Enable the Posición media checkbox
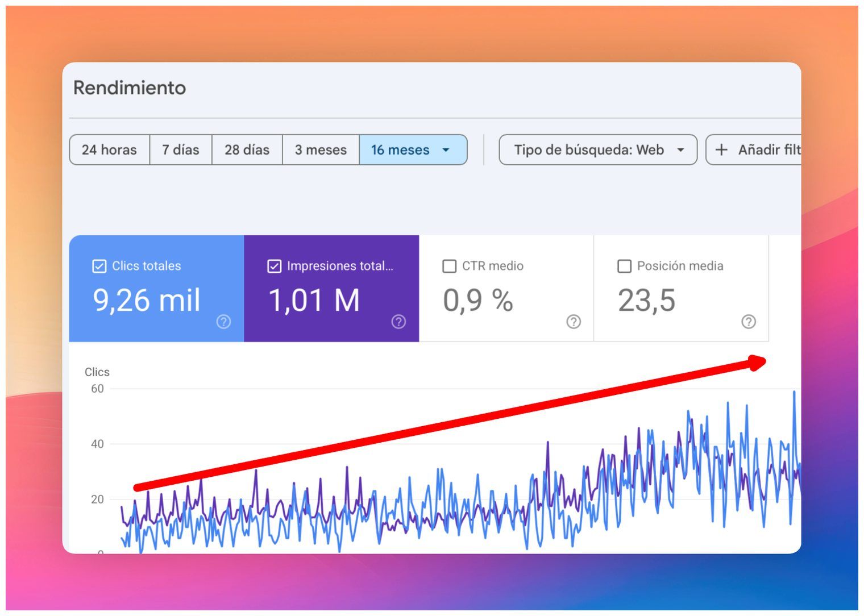The width and height of the screenshot is (864, 616). (x=624, y=266)
